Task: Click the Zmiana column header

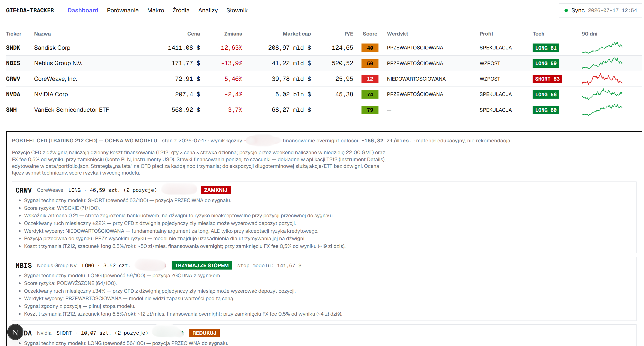Action: click(x=233, y=34)
